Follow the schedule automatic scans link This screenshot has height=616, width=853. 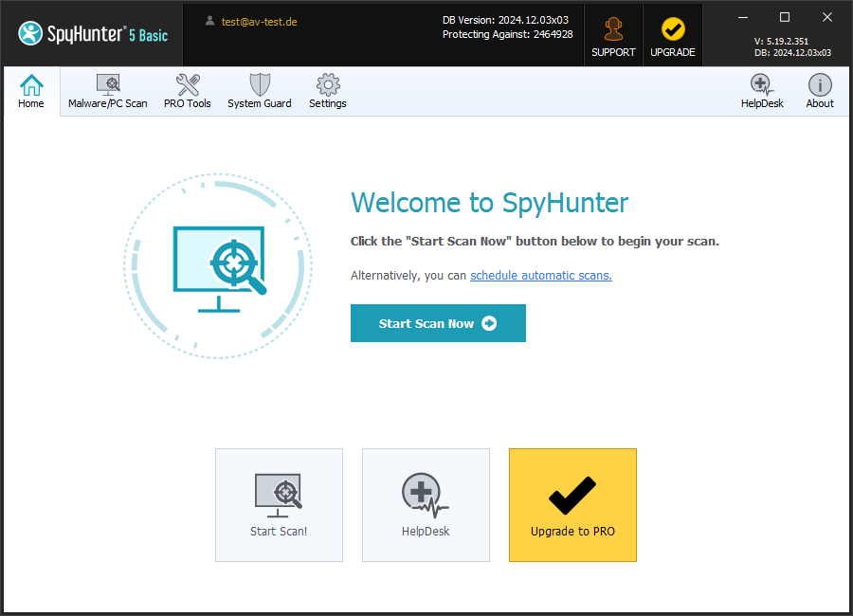[x=541, y=276]
